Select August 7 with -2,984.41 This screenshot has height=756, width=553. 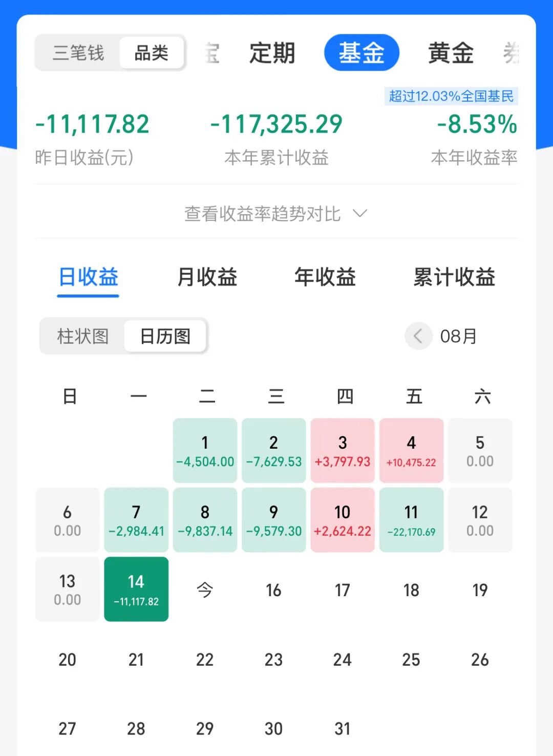136,520
